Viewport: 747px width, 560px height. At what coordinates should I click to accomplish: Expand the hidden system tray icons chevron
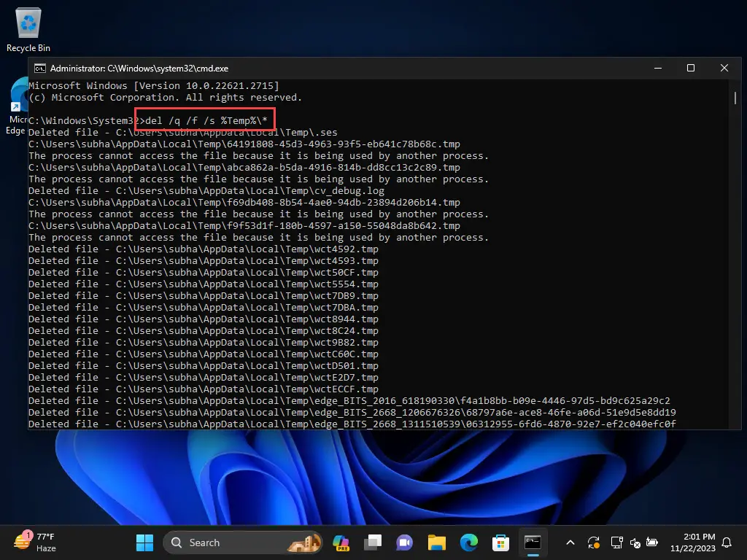(x=570, y=542)
